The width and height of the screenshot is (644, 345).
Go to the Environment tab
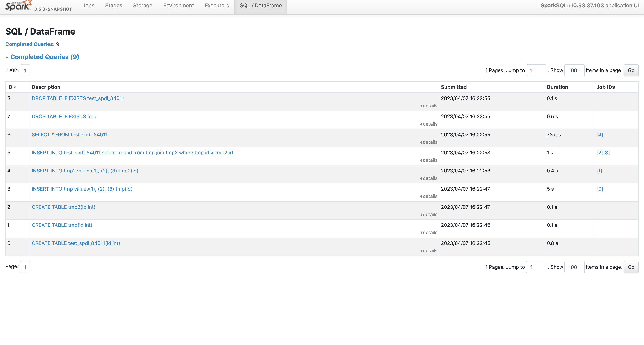point(178,6)
